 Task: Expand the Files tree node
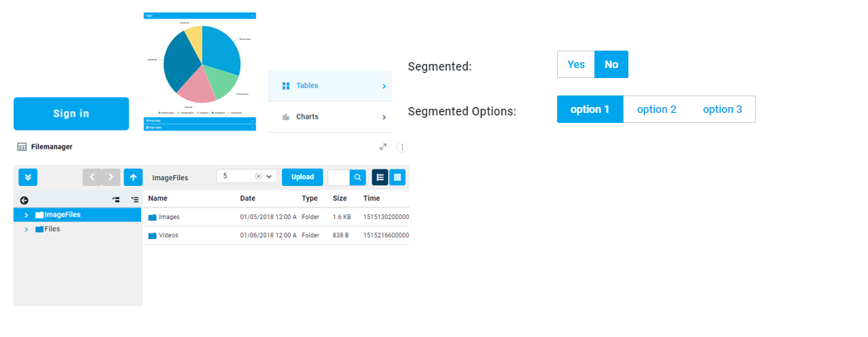point(27,229)
